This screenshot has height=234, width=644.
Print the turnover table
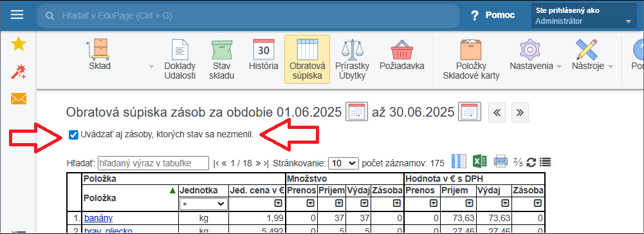(x=501, y=161)
